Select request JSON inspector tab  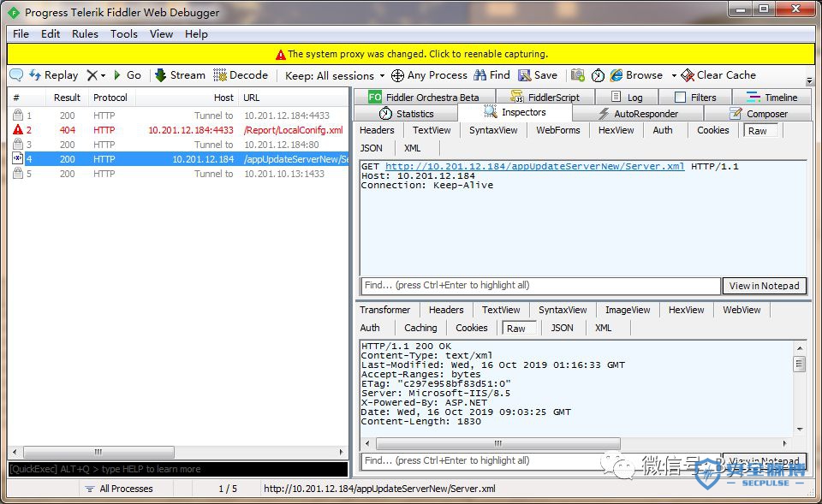[371, 148]
